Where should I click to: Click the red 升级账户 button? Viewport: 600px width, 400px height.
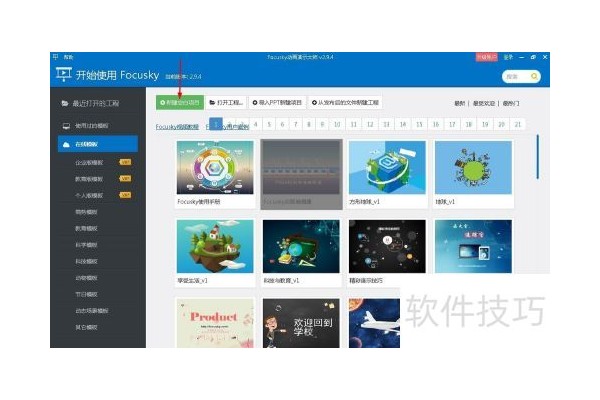pyautogui.click(x=486, y=57)
